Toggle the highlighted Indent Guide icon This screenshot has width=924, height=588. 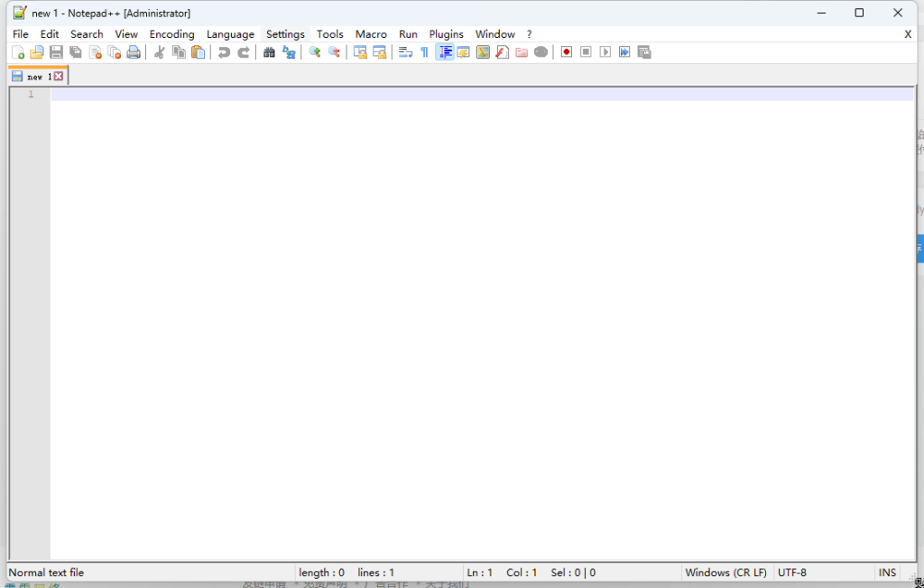444,52
